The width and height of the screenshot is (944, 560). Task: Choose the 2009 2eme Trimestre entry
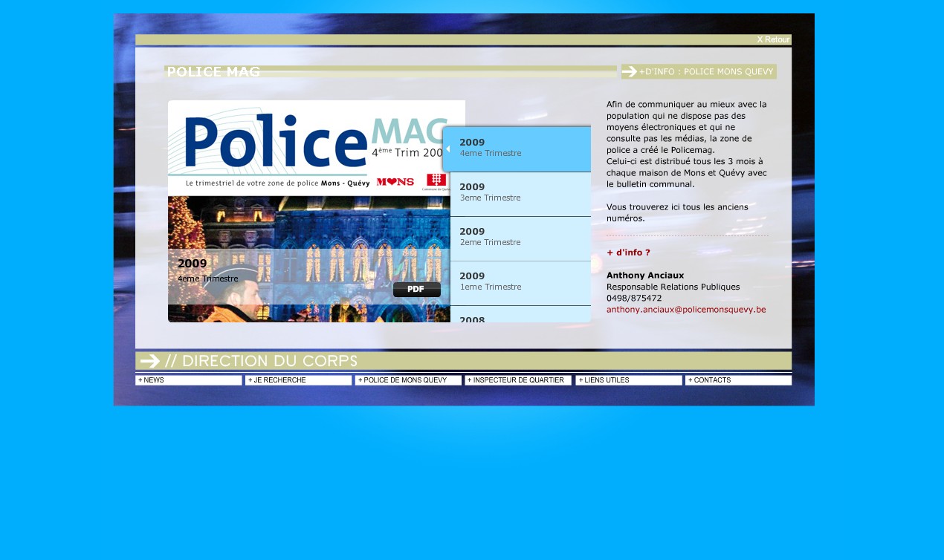pos(520,237)
